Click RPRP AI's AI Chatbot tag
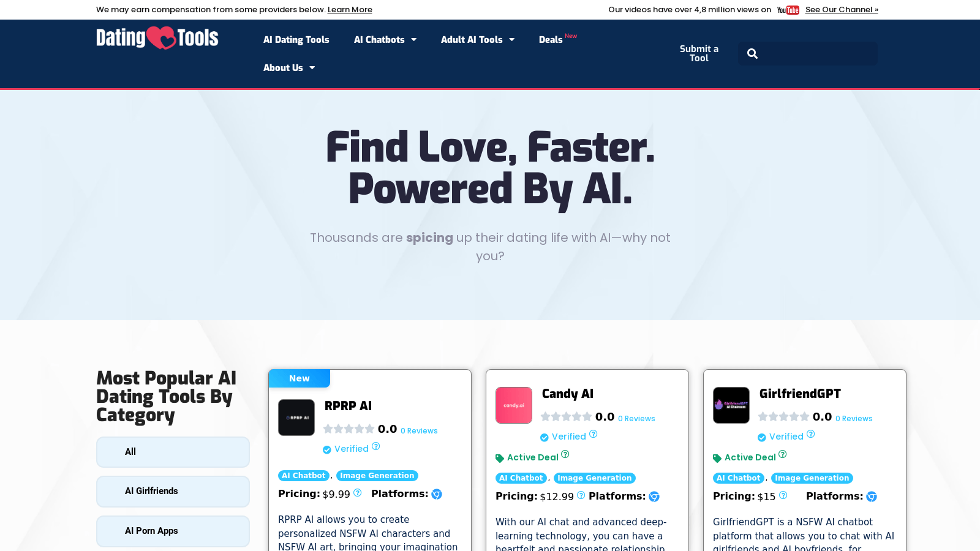980x551 pixels. click(x=304, y=476)
